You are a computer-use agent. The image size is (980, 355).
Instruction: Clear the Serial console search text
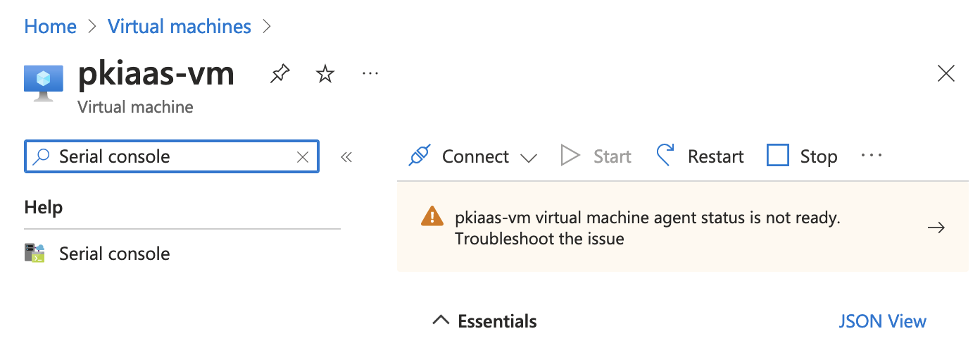tap(303, 156)
